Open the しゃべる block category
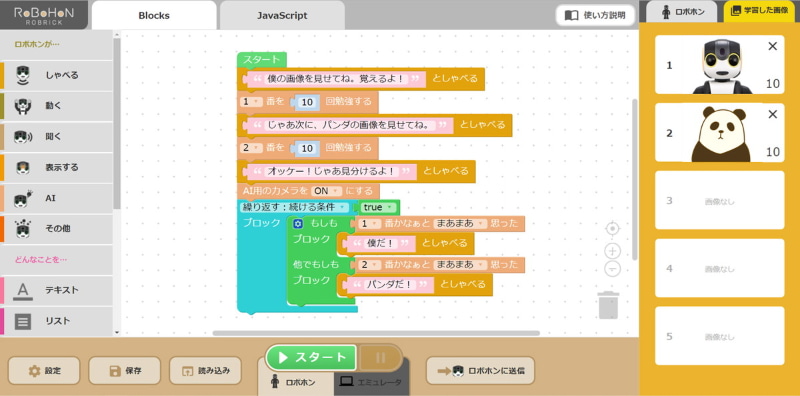 pyautogui.click(x=56, y=76)
